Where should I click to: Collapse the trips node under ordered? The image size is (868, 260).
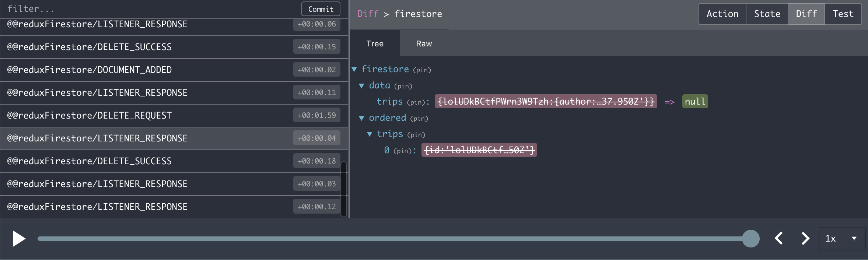[x=370, y=134]
